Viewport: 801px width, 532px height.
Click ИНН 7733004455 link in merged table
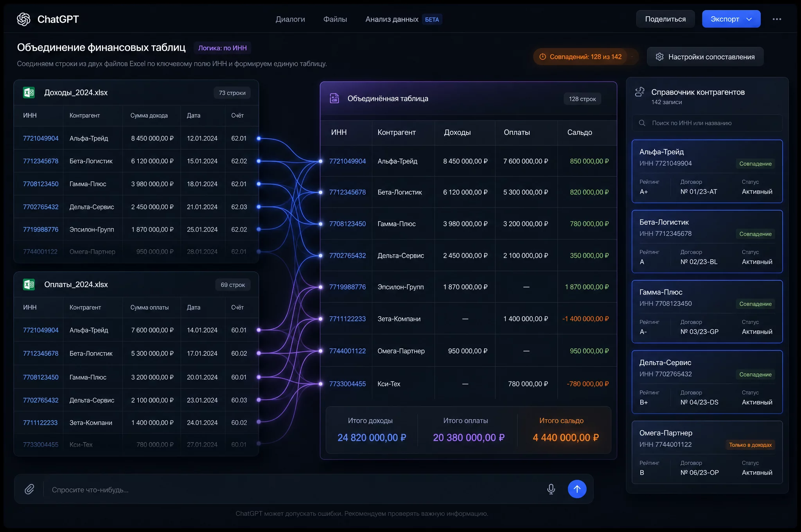click(x=347, y=384)
